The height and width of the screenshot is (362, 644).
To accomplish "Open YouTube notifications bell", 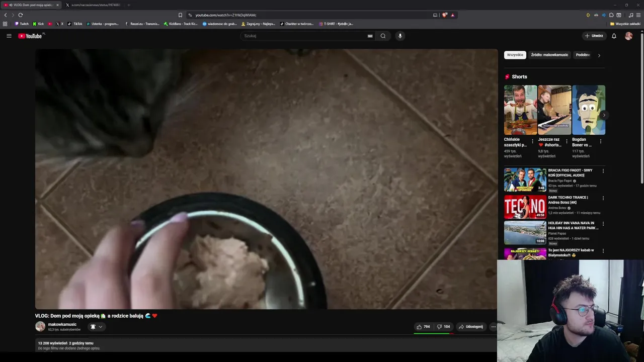I will pos(614,36).
